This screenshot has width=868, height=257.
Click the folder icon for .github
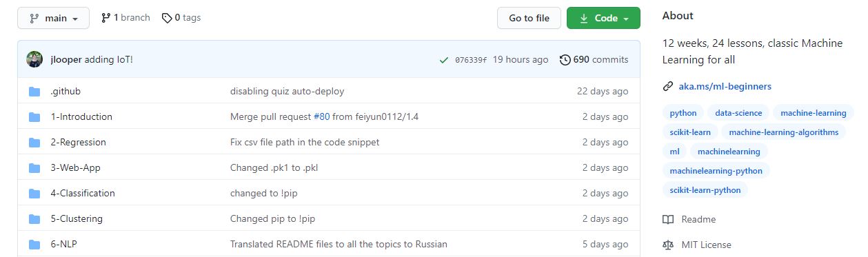[x=34, y=92]
